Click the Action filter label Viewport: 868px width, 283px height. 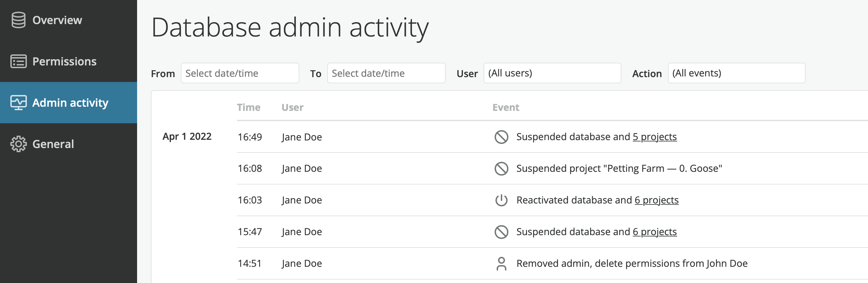click(647, 74)
